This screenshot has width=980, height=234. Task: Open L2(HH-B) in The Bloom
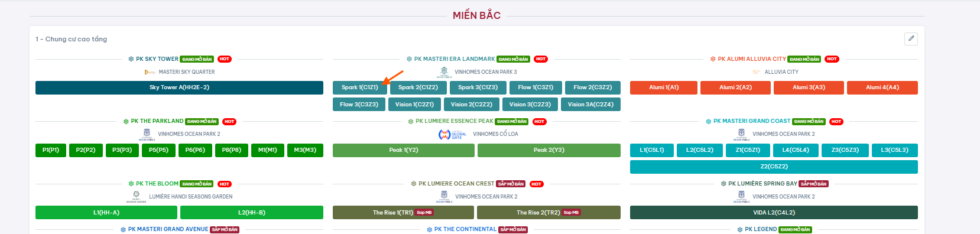point(252,213)
